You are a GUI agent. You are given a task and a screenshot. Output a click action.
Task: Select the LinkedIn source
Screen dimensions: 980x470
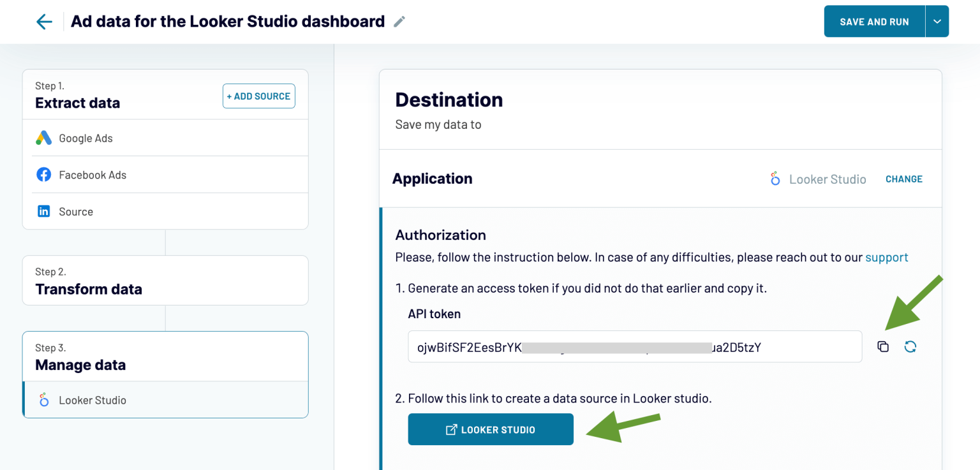coord(75,211)
